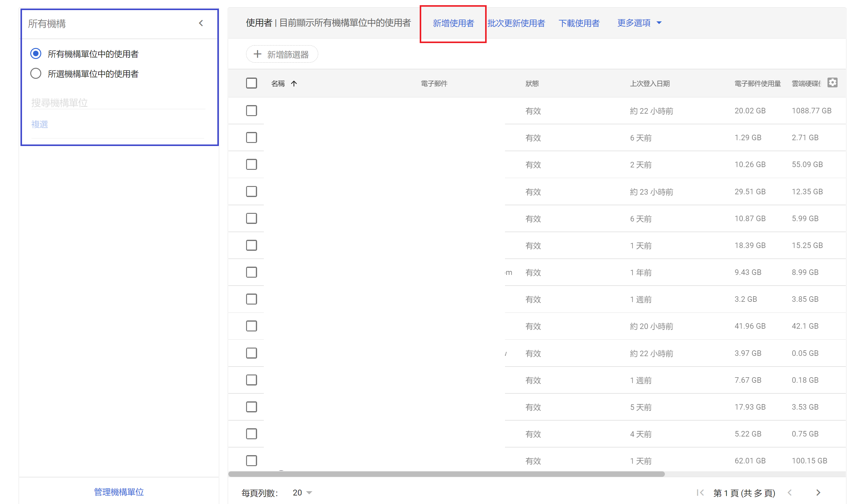Click the horizontal table scrollbar
Viewport: 866px width, 504px height.
[446, 474]
